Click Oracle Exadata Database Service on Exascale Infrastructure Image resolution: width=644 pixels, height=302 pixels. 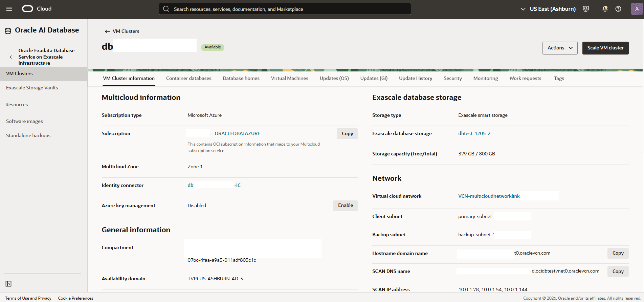[x=46, y=57]
